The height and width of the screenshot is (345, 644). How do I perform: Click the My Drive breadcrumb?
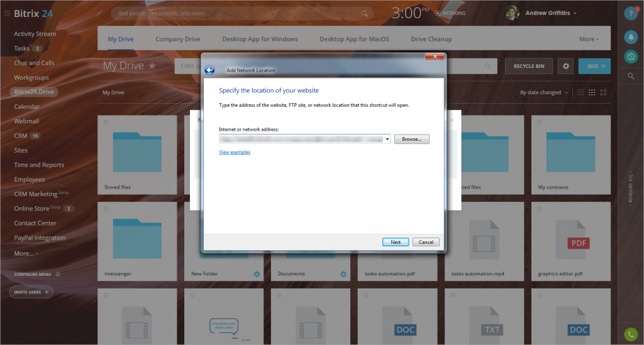coord(113,92)
